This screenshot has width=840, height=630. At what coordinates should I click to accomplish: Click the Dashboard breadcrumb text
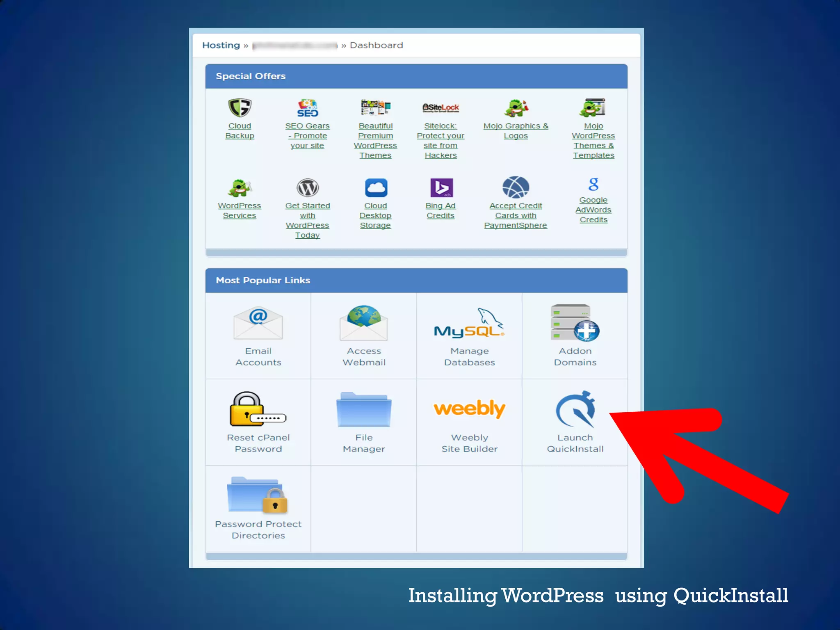coord(376,45)
